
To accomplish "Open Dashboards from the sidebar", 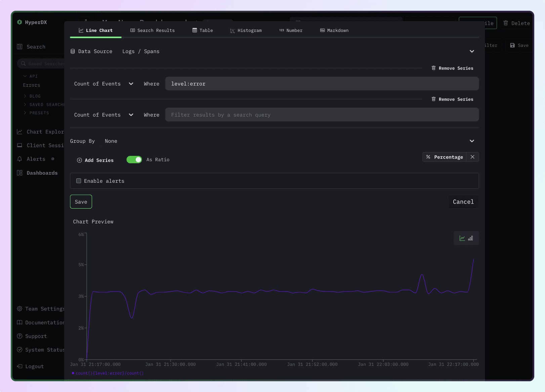I will 42,173.
